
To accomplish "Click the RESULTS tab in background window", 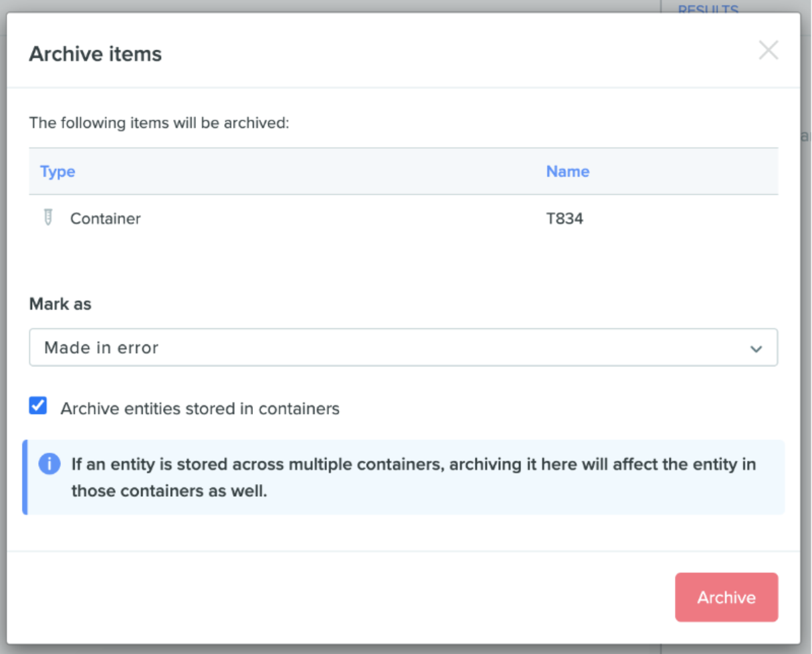I will tap(708, 9).
